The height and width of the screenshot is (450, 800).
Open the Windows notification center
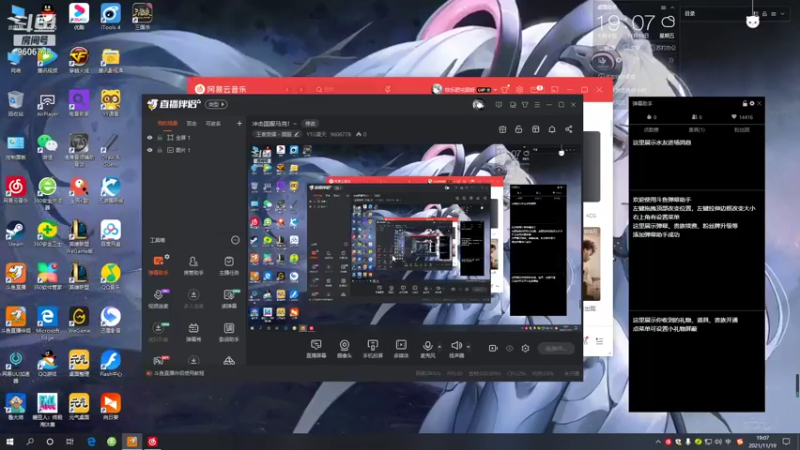click(787, 441)
